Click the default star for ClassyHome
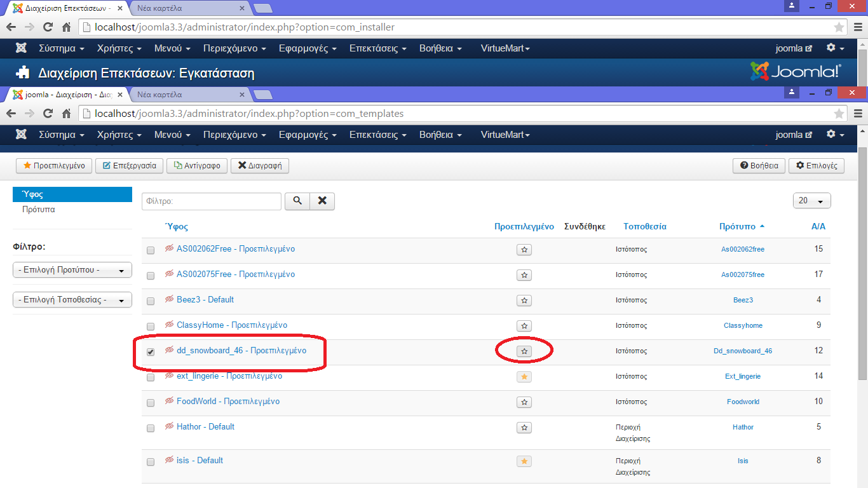Screen dimensions: 868x488 524,326
